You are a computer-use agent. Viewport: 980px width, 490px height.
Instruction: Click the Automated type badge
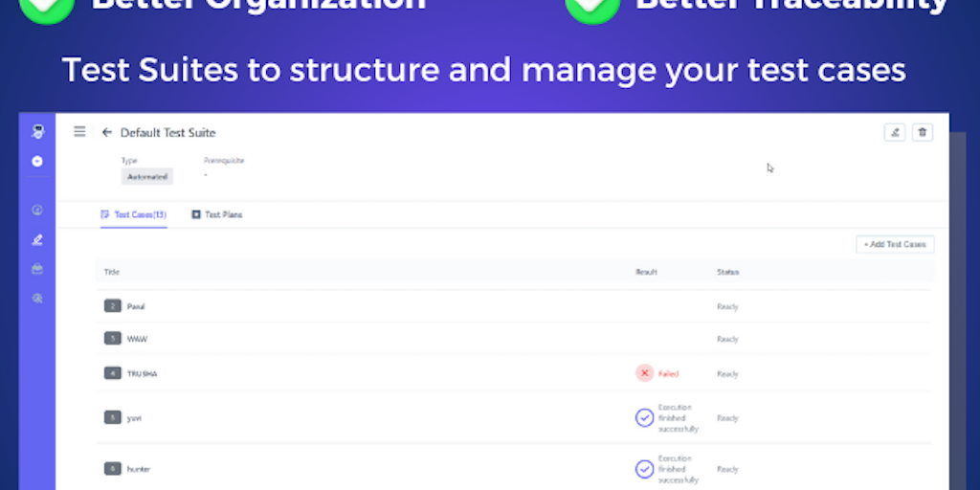pos(146,177)
